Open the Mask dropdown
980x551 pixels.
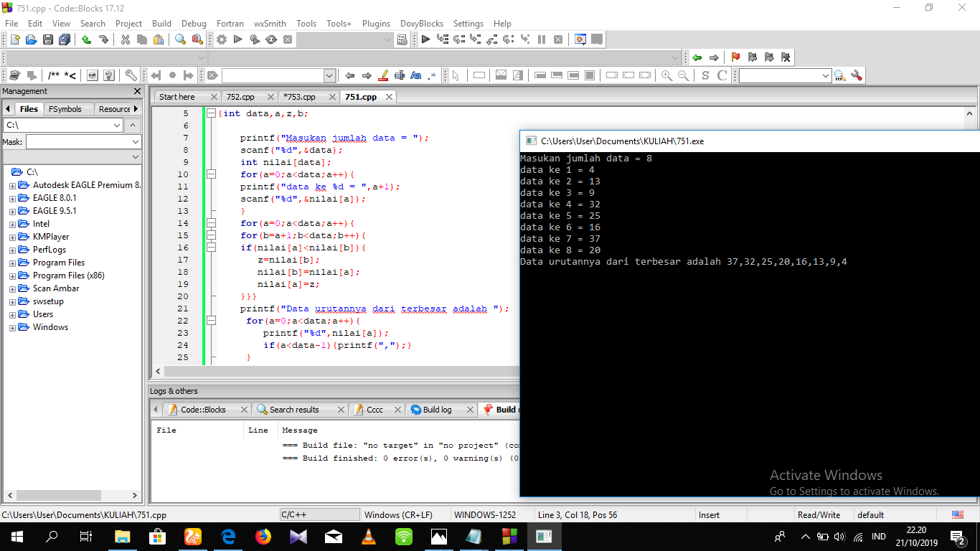click(134, 142)
